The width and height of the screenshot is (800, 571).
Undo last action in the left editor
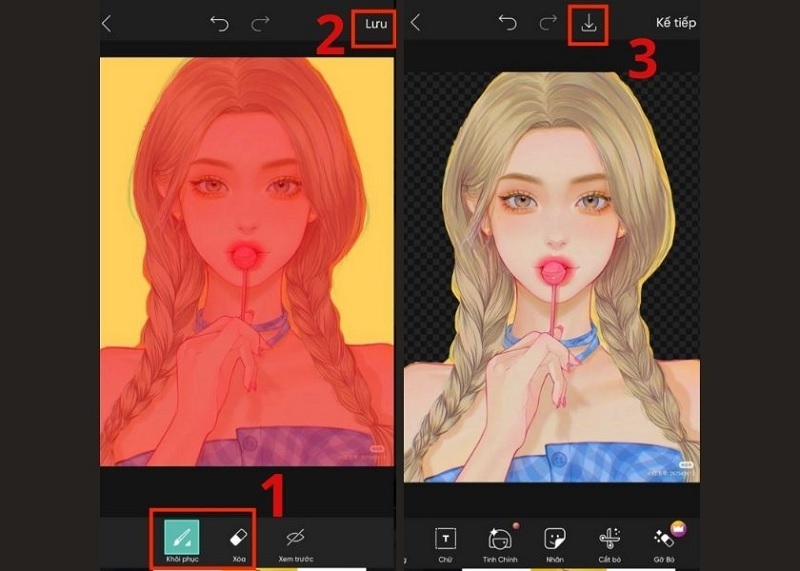pos(219,23)
